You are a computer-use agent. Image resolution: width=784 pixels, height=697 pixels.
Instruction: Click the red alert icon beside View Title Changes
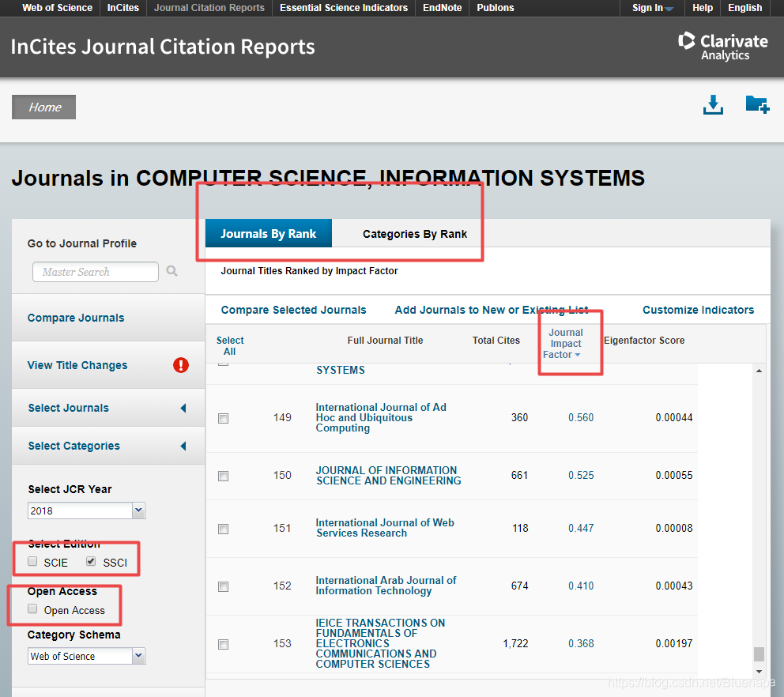pos(181,365)
